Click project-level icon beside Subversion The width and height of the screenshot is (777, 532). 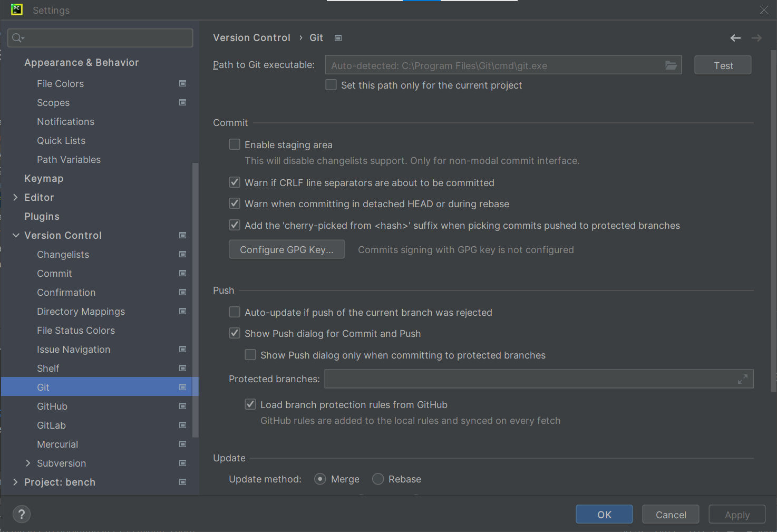[183, 463]
